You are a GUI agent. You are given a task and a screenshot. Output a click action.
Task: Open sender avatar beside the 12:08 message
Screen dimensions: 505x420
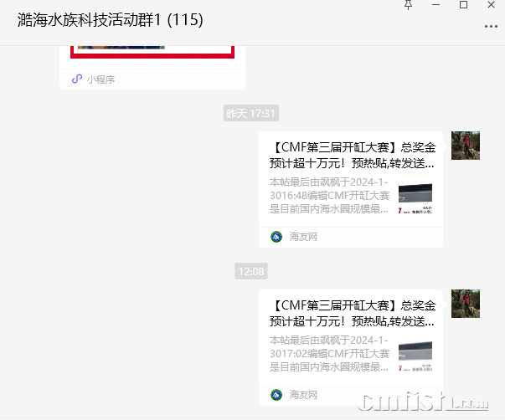466,304
